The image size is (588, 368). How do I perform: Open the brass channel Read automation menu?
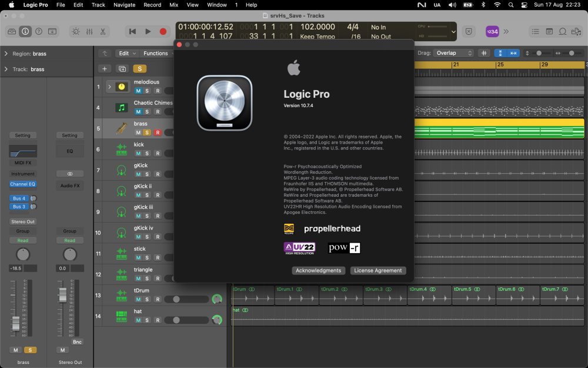pyautogui.click(x=23, y=240)
